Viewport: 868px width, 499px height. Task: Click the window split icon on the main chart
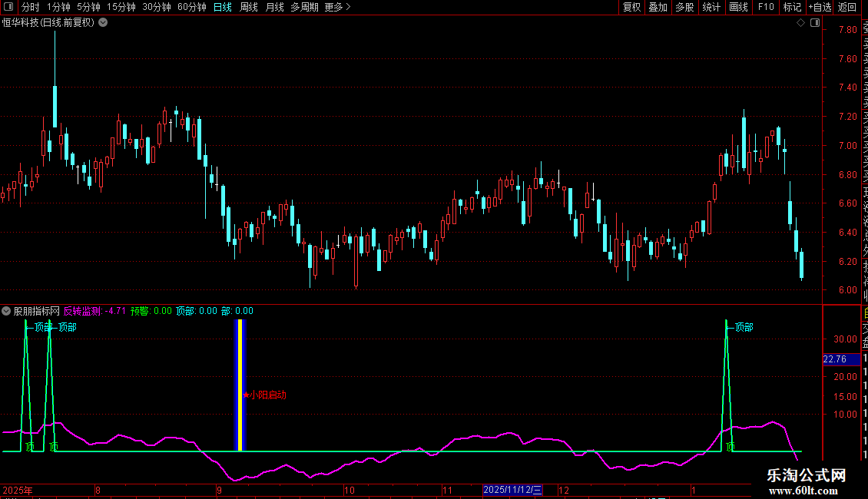click(815, 23)
